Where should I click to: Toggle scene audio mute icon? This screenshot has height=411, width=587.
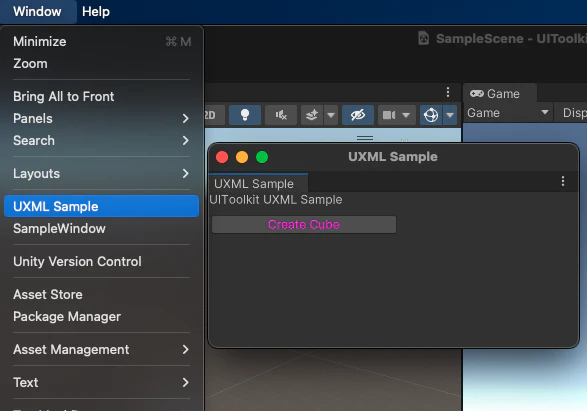point(281,115)
